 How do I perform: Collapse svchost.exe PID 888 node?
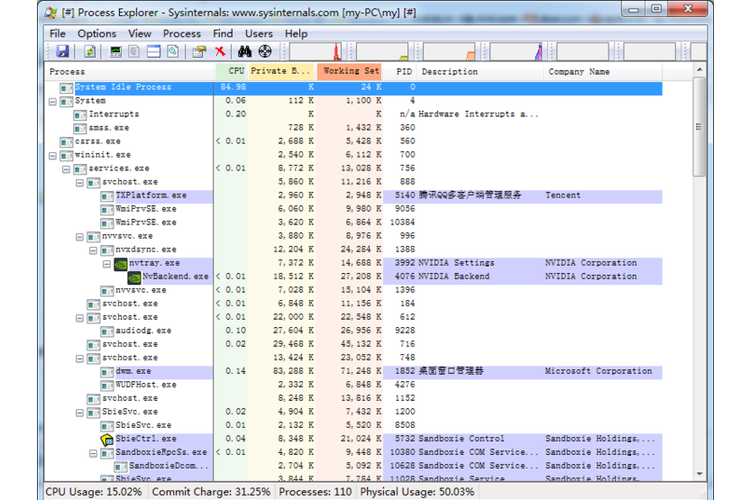point(79,183)
